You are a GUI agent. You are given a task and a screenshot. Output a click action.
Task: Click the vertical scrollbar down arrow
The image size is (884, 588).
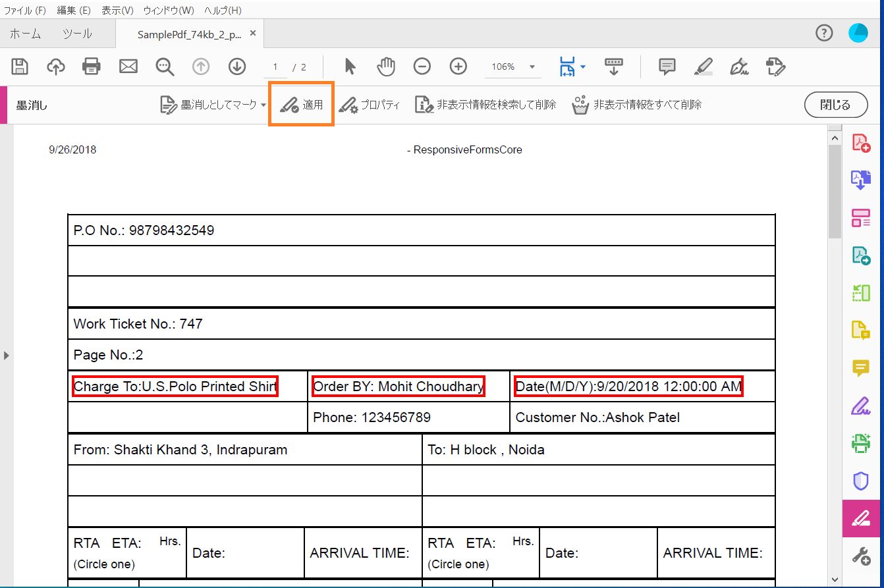[x=835, y=579]
